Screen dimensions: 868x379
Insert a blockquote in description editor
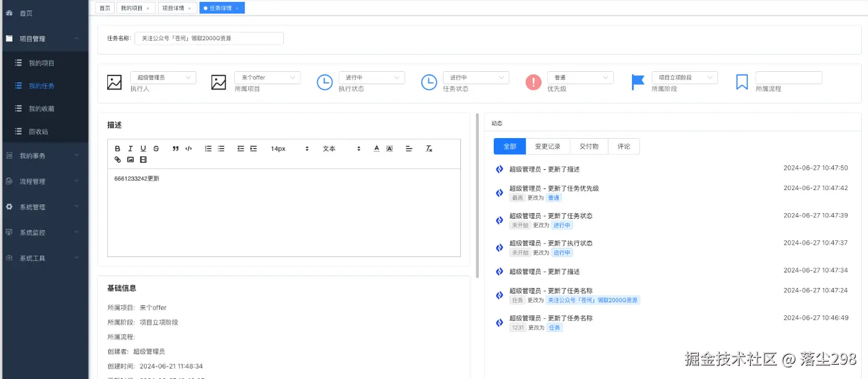coord(176,149)
